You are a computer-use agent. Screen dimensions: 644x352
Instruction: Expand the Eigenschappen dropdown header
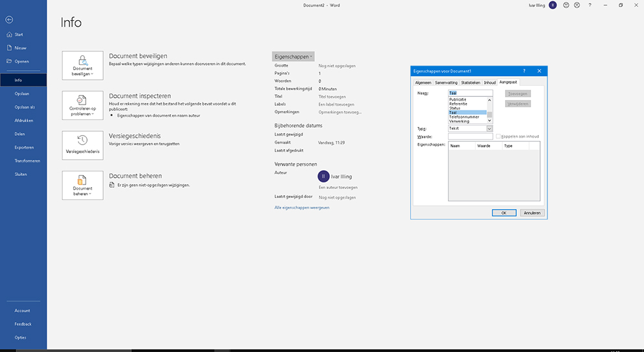pos(293,57)
